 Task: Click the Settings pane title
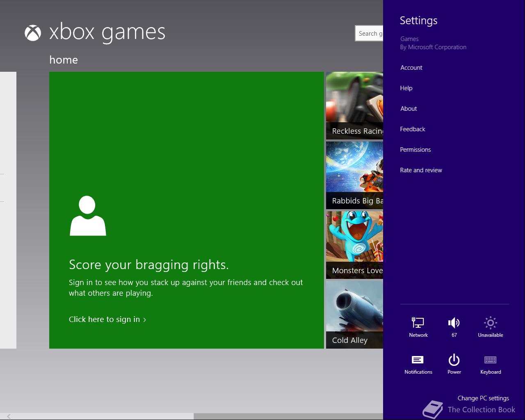click(x=418, y=21)
